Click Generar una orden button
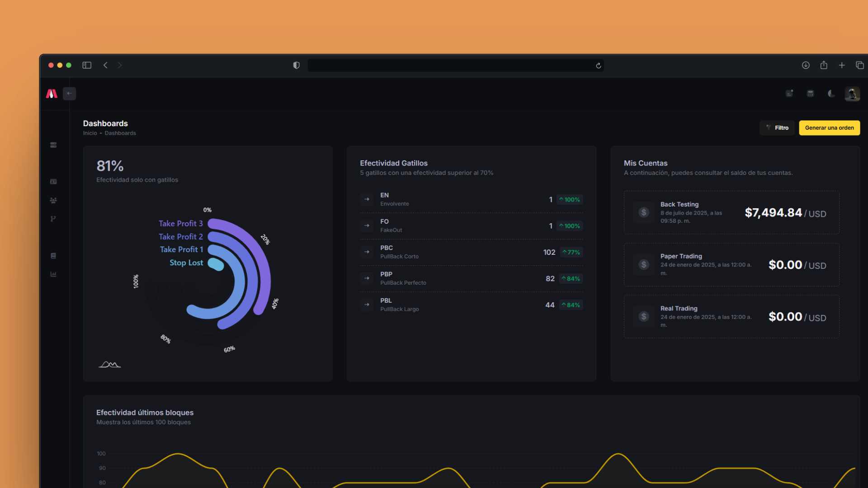The height and width of the screenshot is (488, 868). 829,128
